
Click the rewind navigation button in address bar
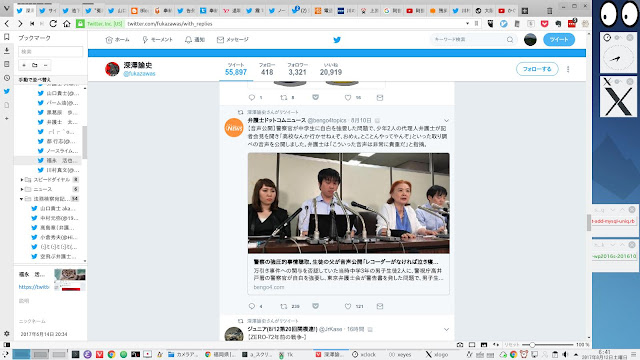(32, 24)
